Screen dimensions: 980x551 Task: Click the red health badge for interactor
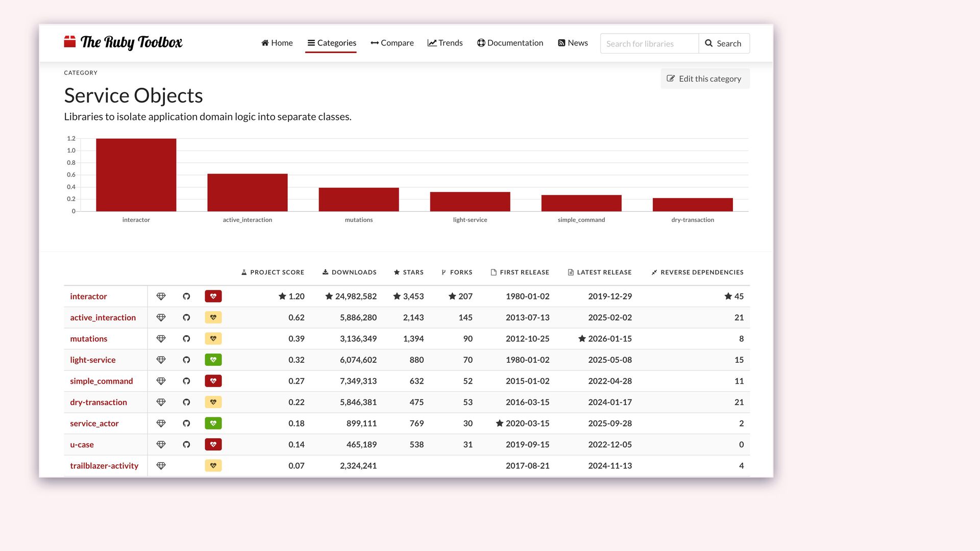(213, 296)
